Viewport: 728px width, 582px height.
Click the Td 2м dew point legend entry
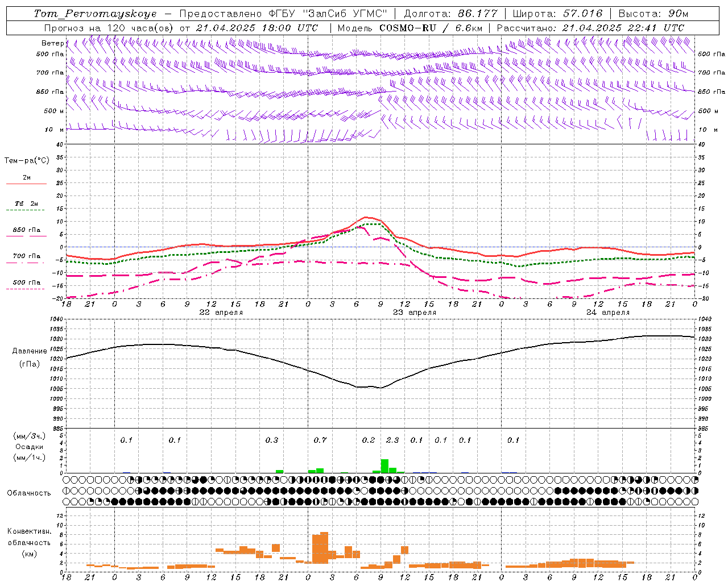tap(26, 203)
